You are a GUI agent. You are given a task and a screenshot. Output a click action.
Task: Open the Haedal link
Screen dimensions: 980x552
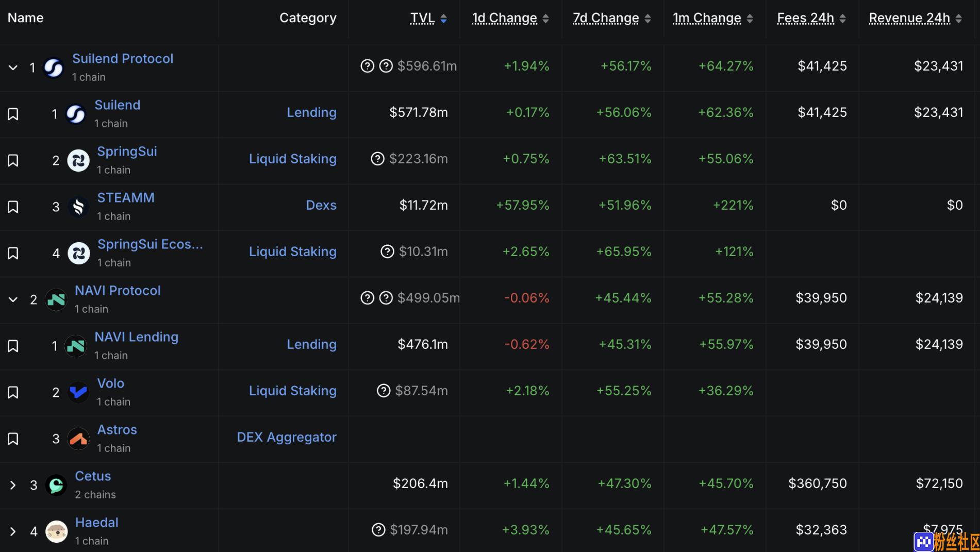(97, 523)
